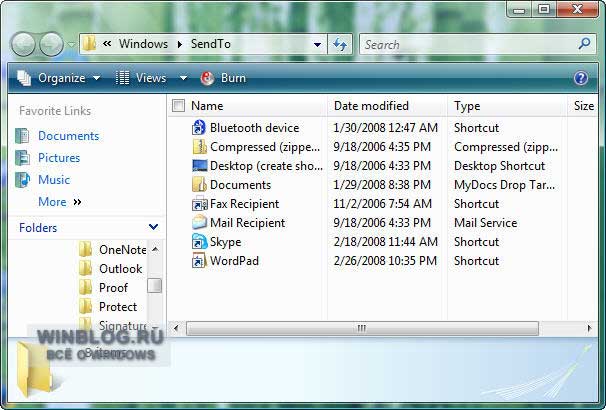Click the large folder icon in details pane
The width and height of the screenshot is (606, 410).
point(35,369)
